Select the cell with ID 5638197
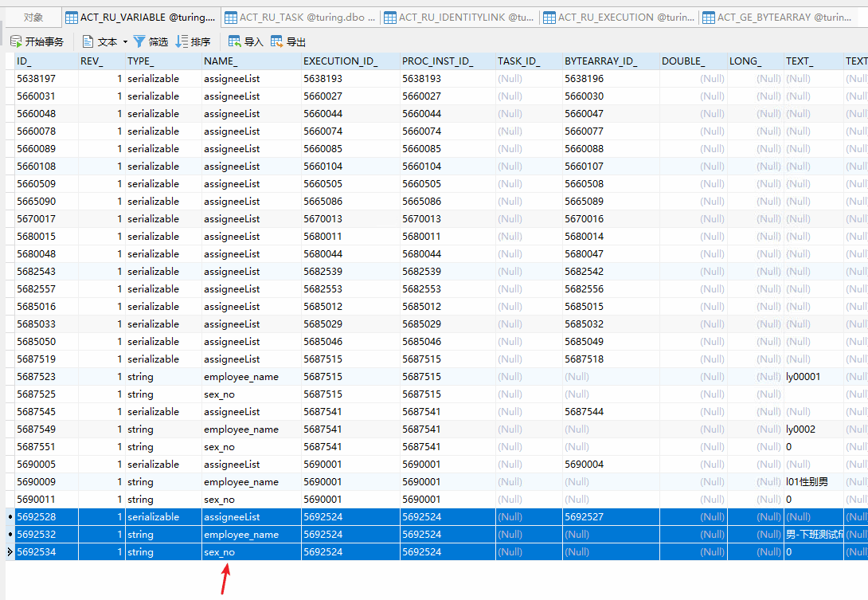Viewport: 868px width, 600px height. (46, 79)
